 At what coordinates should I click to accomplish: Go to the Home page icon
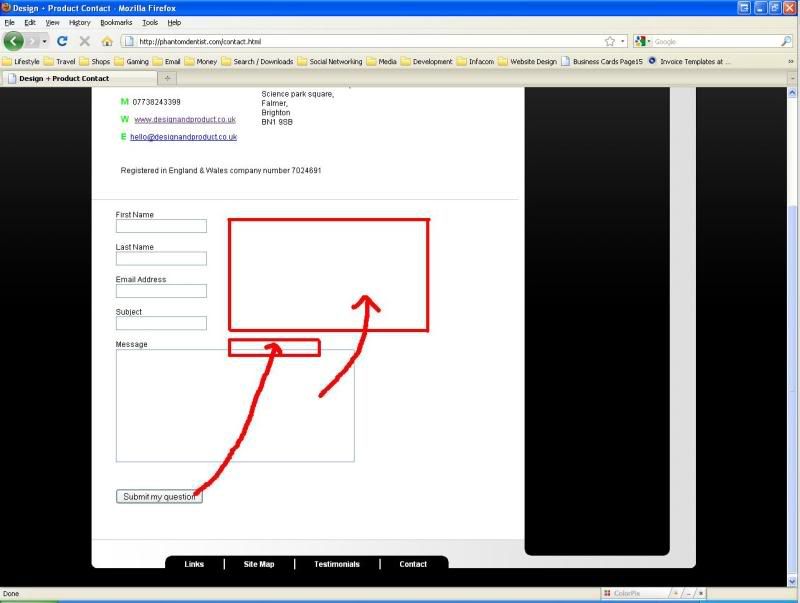[107, 41]
